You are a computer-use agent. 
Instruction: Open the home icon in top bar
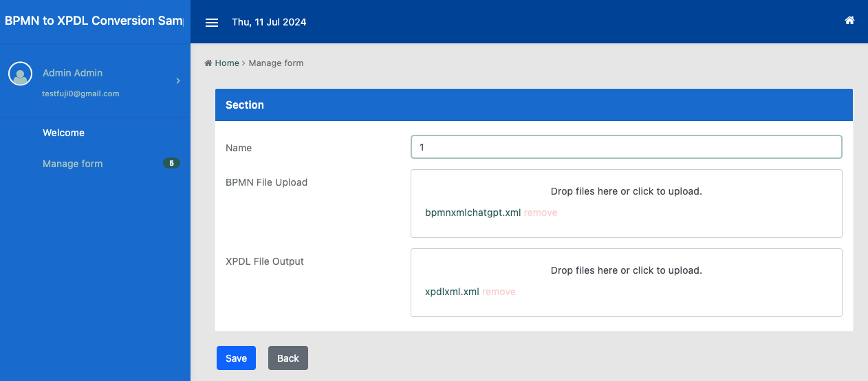(849, 21)
